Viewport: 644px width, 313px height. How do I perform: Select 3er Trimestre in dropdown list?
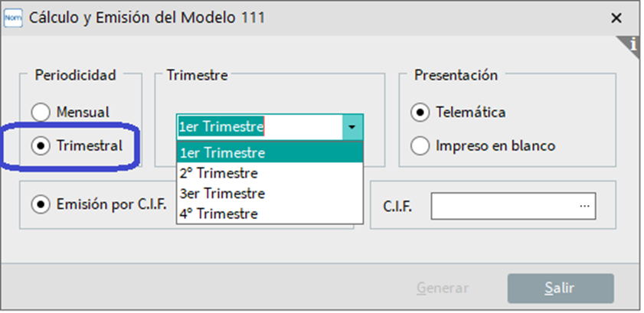pos(270,193)
